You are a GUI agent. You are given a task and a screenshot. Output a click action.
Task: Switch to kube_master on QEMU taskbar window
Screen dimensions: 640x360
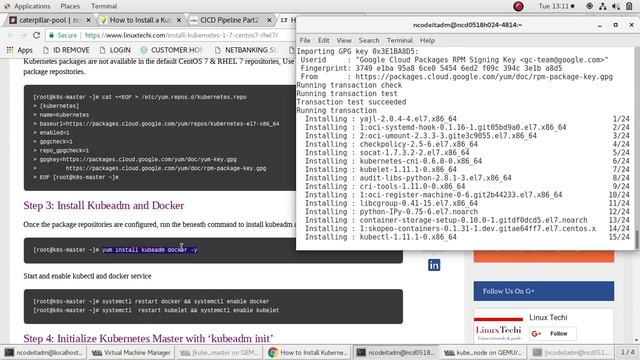[x=219, y=352]
